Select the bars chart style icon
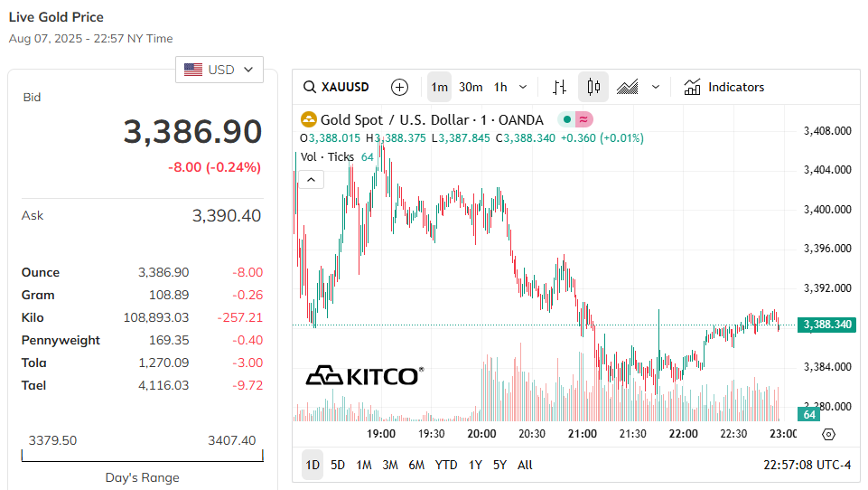 pos(560,87)
